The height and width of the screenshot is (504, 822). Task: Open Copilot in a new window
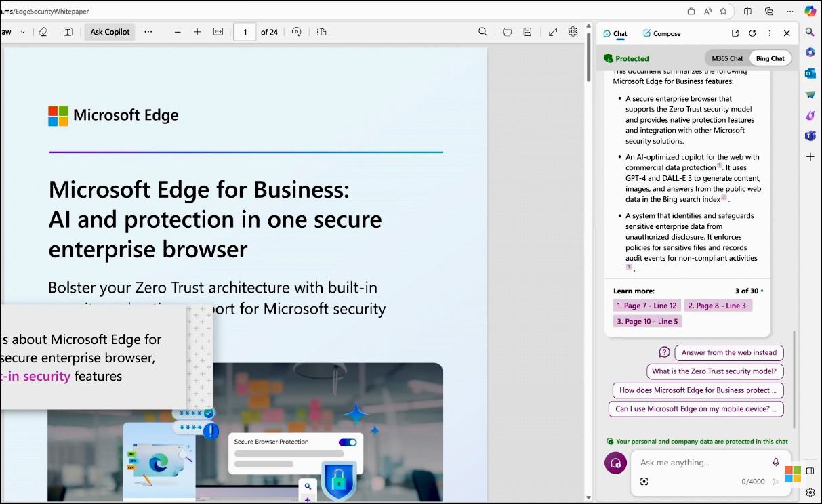pos(735,33)
